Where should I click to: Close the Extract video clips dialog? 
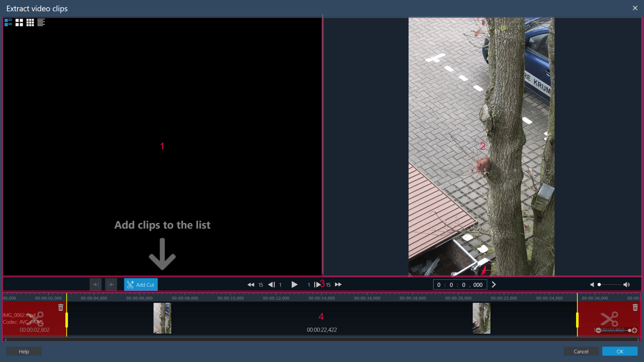(x=635, y=8)
